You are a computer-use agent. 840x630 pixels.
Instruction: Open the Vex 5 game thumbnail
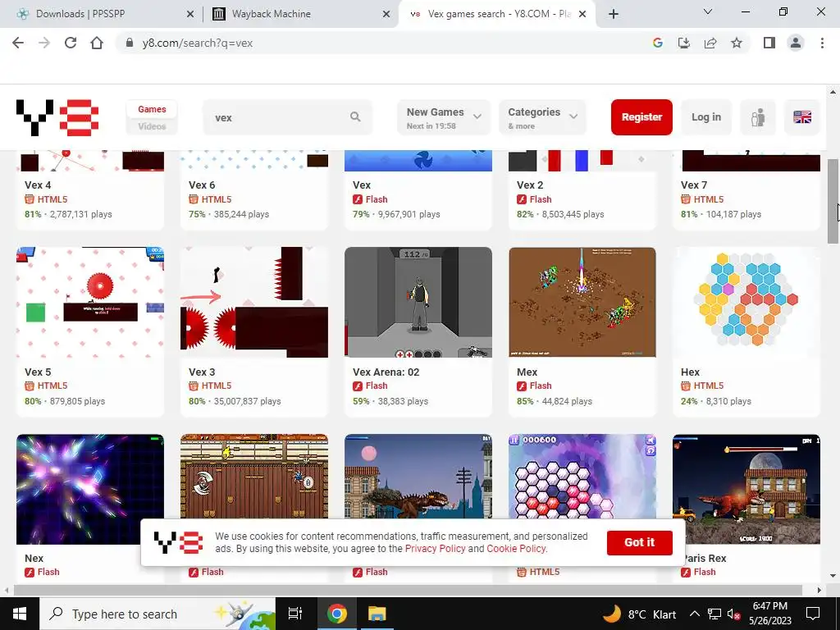point(90,303)
